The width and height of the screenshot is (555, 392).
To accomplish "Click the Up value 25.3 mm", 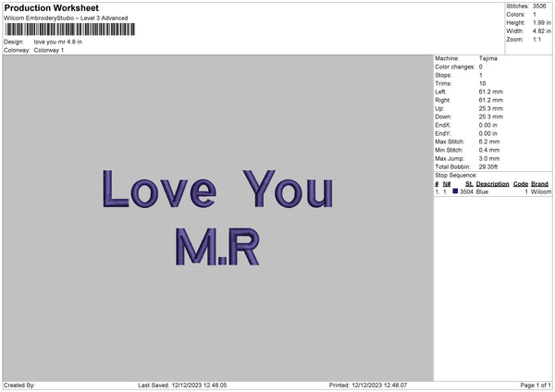I will click(491, 108).
